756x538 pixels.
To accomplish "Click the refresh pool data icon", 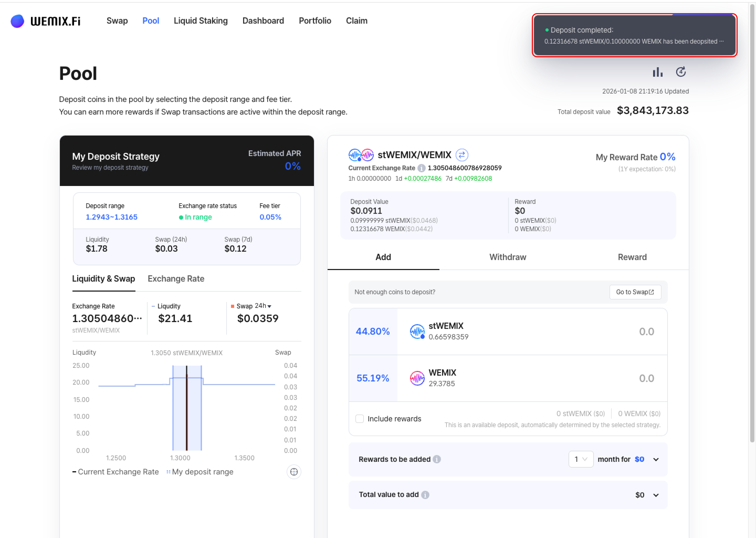I will [681, 72].
